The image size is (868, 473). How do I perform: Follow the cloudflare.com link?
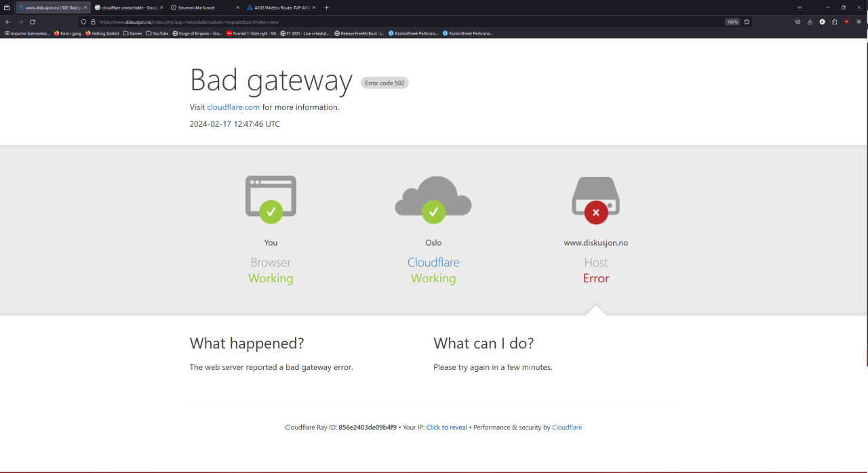[x=233, y=107]
